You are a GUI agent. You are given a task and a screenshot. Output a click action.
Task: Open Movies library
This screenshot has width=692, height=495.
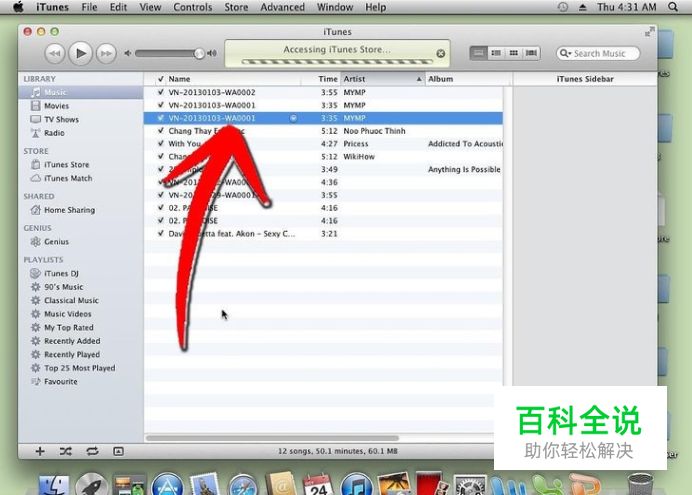[81, 106]
